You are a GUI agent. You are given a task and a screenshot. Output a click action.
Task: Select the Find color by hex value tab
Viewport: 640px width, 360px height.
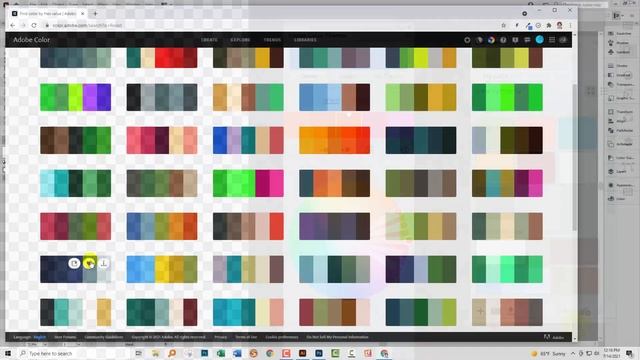click(x=48, y=13)
